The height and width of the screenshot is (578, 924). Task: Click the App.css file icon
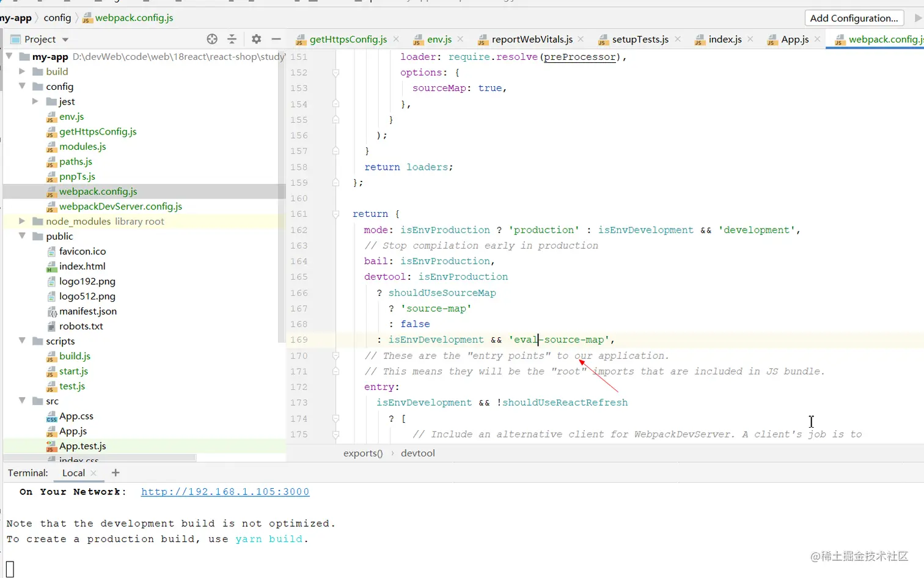(52, 417)
